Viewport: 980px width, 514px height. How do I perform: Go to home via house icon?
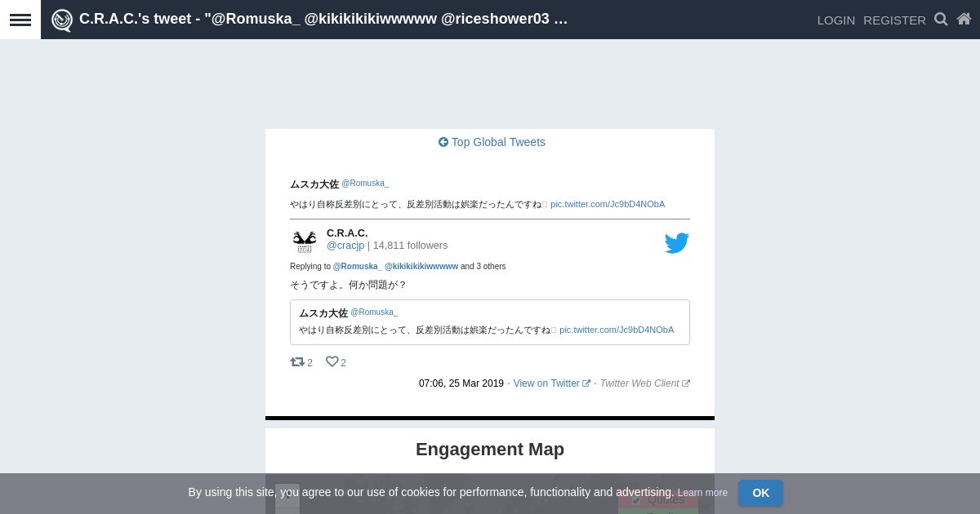(x=964, y=19)
